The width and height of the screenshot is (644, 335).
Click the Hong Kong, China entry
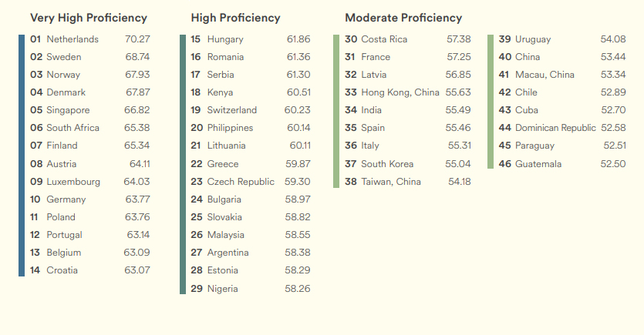coord(400,92)
